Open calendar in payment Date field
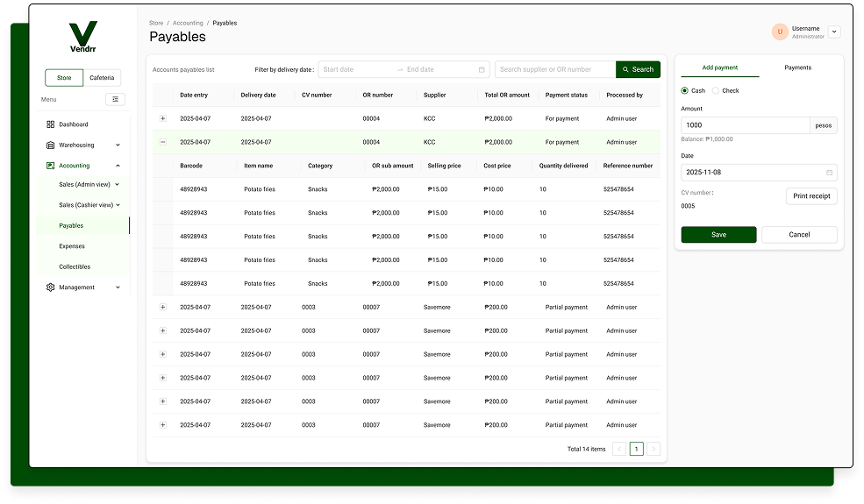Viewport: 864px width, 504px height. coord(829,173)
